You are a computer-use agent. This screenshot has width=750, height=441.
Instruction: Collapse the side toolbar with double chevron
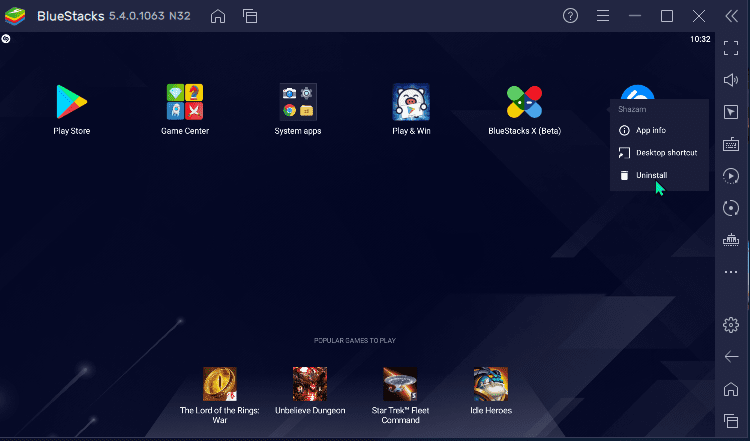pos(731,16)
